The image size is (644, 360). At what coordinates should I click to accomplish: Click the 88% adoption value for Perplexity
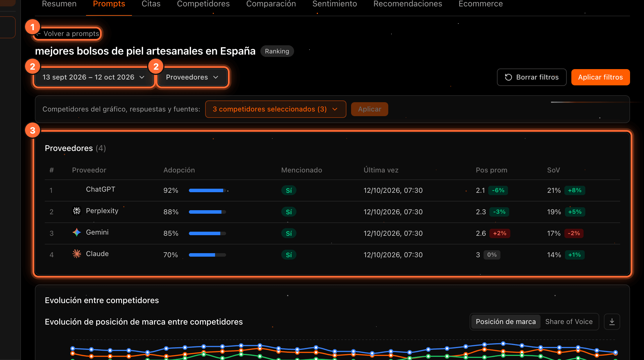tap(171, 212)
